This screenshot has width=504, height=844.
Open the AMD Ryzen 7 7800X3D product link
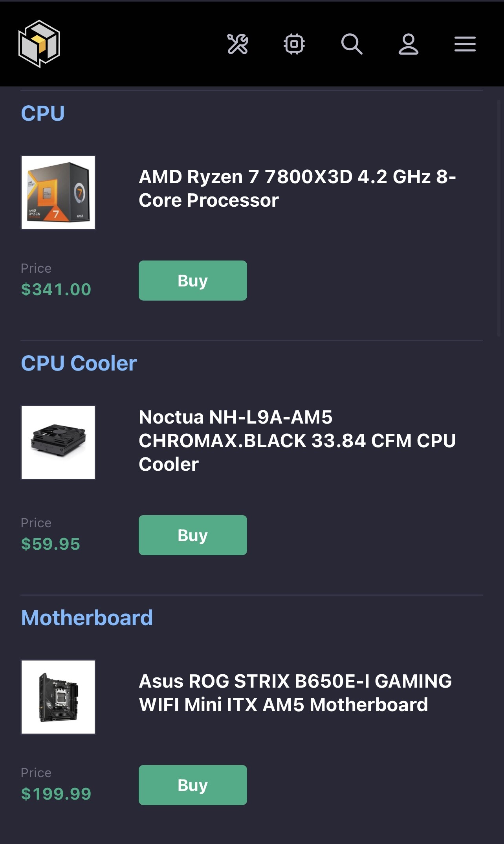pos(297,188)
